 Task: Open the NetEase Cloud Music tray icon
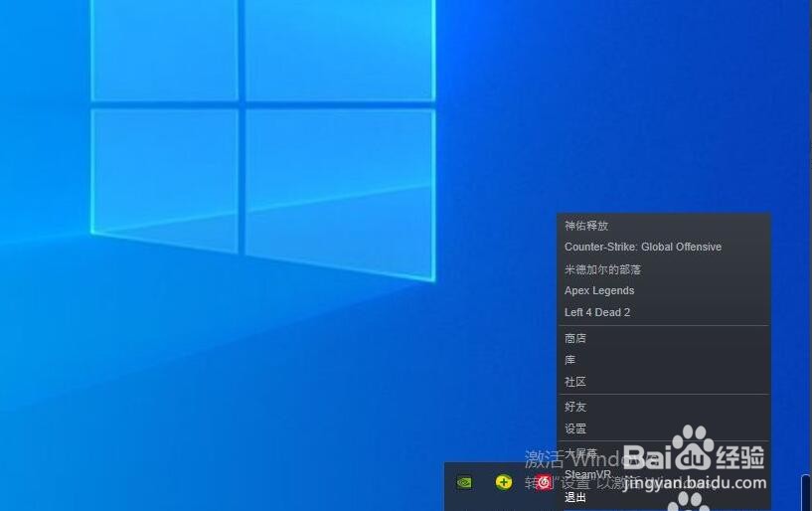click(543, 482)
